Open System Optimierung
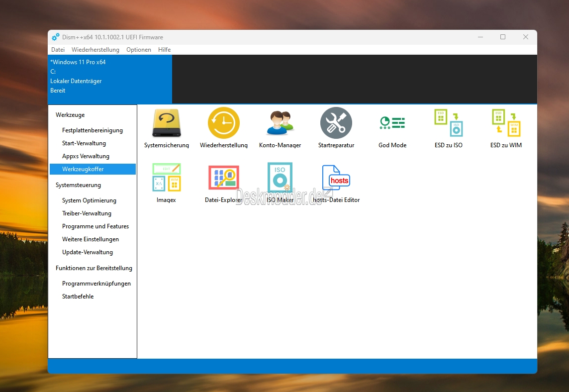569x392 pixels. 89,200
